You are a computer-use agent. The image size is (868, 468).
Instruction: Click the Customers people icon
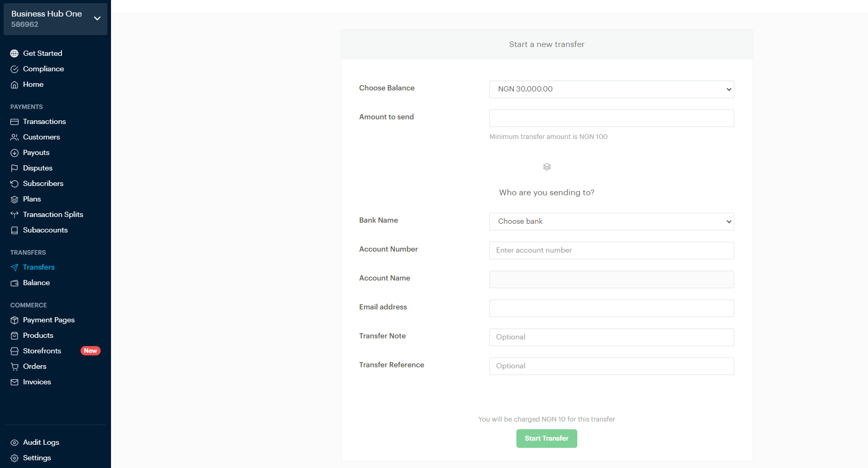14,137
